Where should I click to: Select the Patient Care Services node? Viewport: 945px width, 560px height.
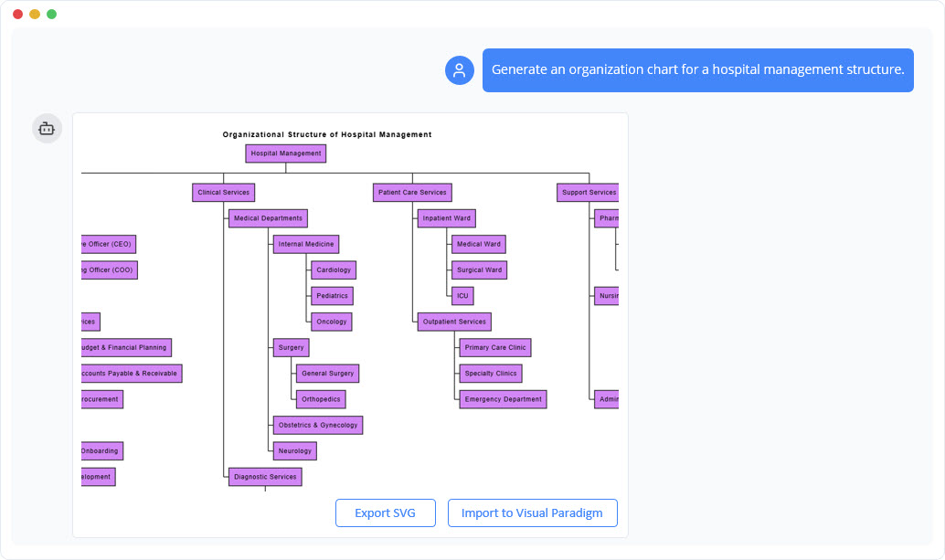pos(412,192)
